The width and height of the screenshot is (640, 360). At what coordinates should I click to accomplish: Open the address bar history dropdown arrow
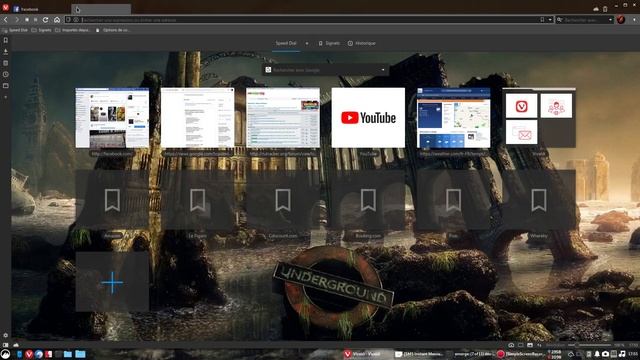click(550, 20)
